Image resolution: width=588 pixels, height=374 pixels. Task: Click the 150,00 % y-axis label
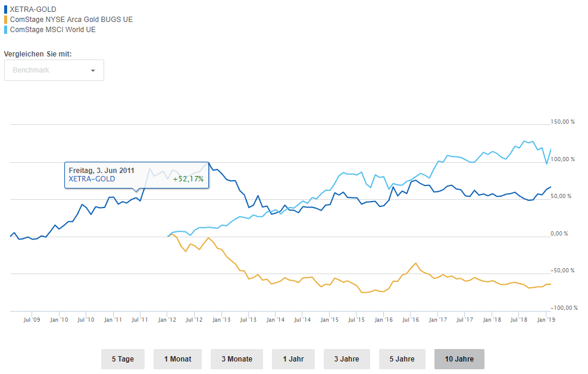[563, 122]
